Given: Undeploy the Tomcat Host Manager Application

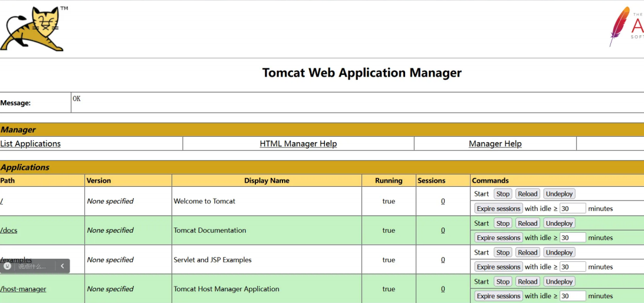Looking at the screenshot, I should pos(559,282).
